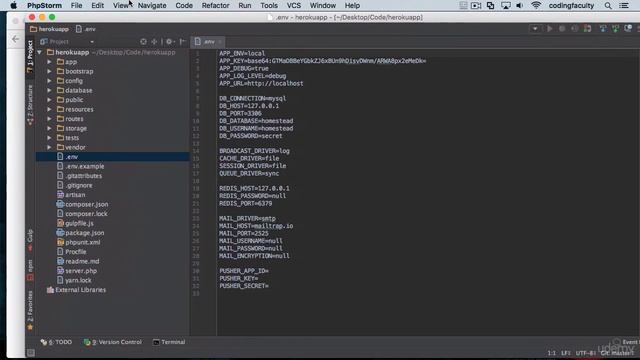Expand the app folder
The height and width of the screenshot is (360, 640).
point(49,62)
